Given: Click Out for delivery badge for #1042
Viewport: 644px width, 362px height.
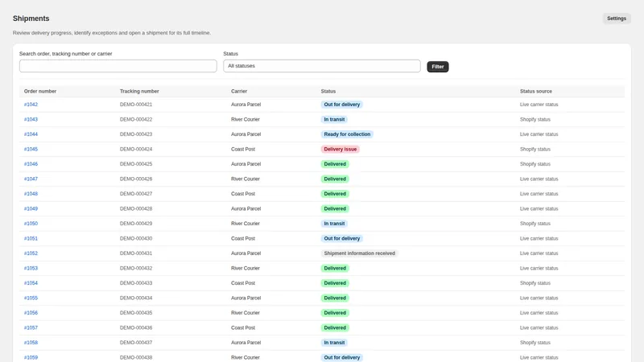Looking at the screenshot, I should pyautogui.click(x=341, y=105).
